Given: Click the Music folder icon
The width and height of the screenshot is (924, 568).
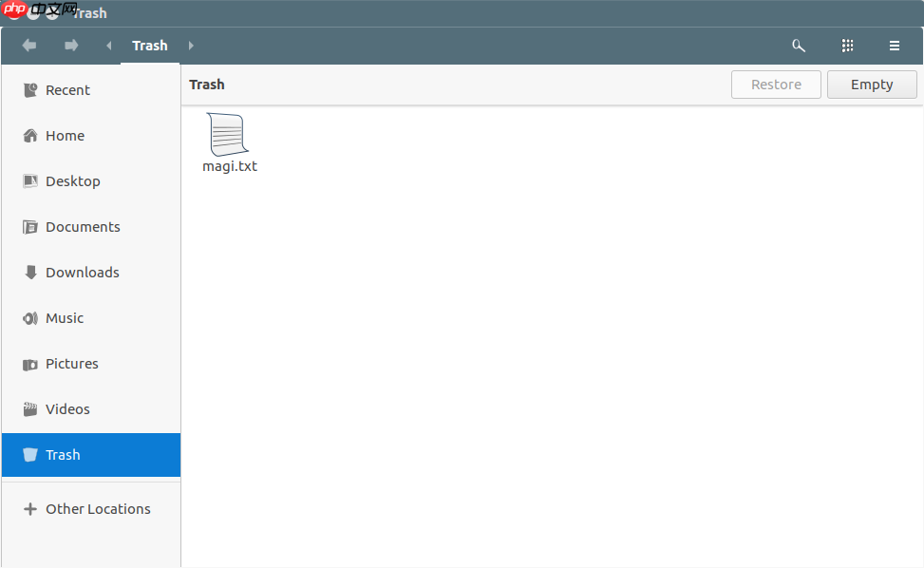Looking at the screenshot, I should (30, 318).
